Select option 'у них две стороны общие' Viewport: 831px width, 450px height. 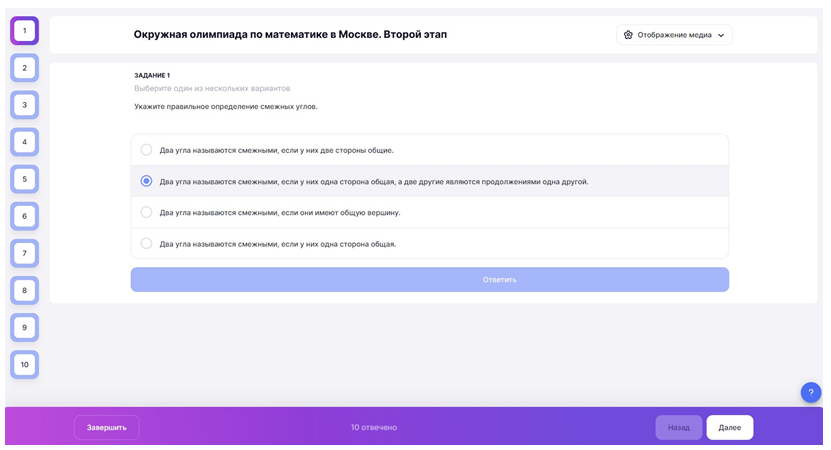coord(147,150)
